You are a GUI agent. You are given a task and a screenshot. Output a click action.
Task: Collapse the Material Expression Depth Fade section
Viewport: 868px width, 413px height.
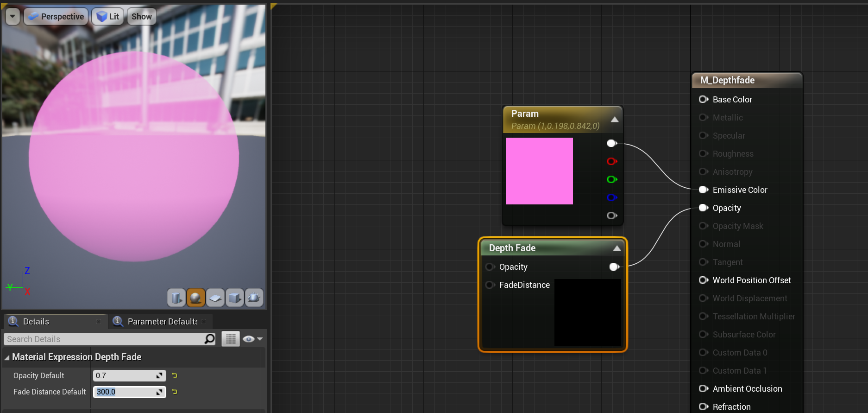tap(7, 357)
